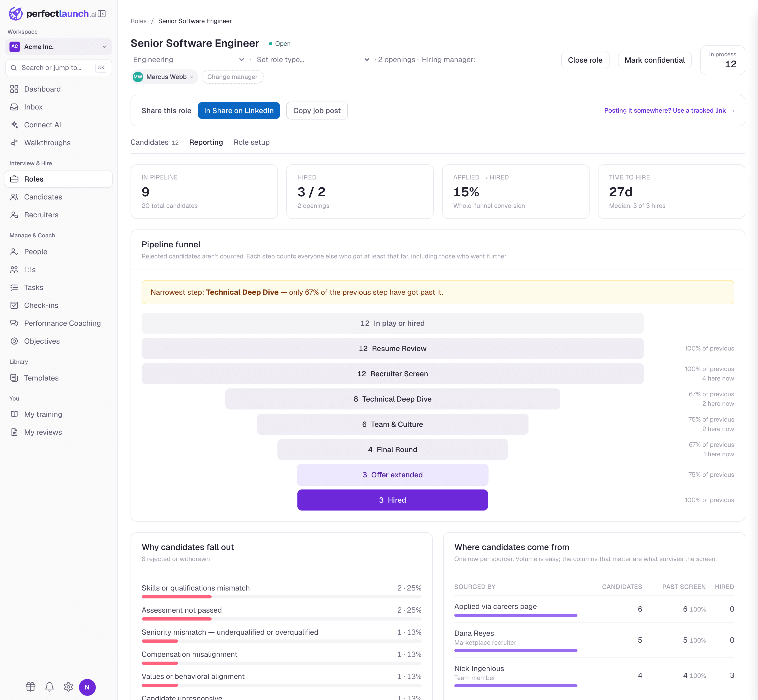Remove Marcus Webb as hiring manager
This screenshot has height=700, width=758.
(x=192, y=77)
